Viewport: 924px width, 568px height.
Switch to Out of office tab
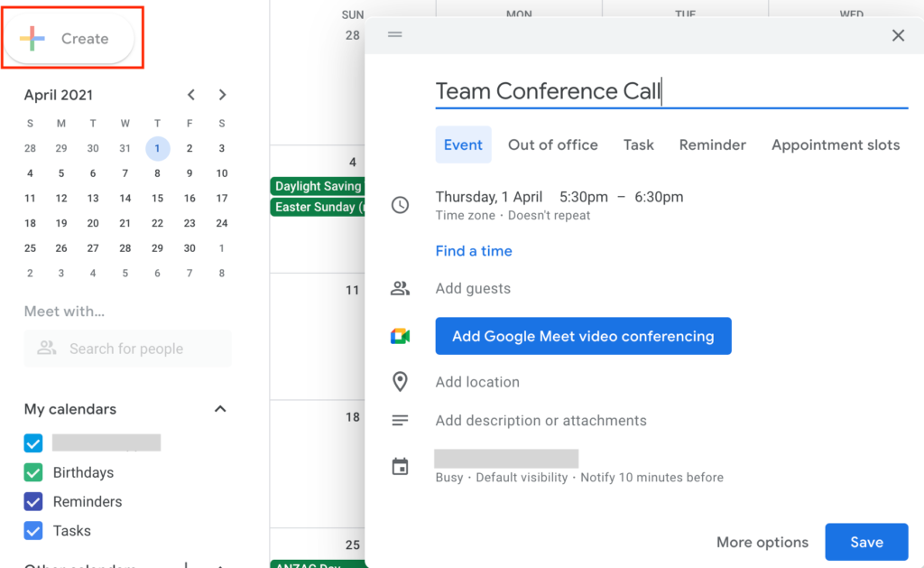(x=553, y=144)
